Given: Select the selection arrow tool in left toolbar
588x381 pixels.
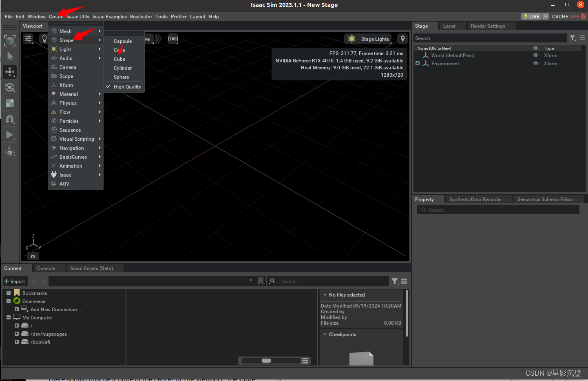Looking at the screenshot, I should [10, 56].
